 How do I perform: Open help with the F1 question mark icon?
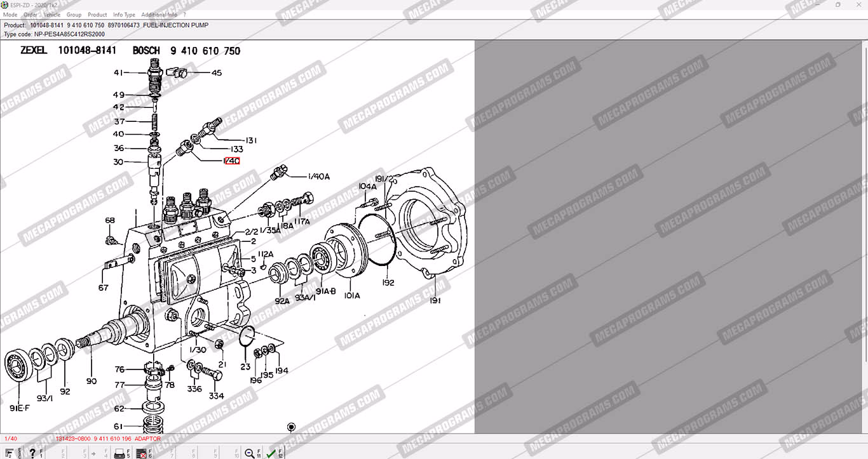(32, 453)
